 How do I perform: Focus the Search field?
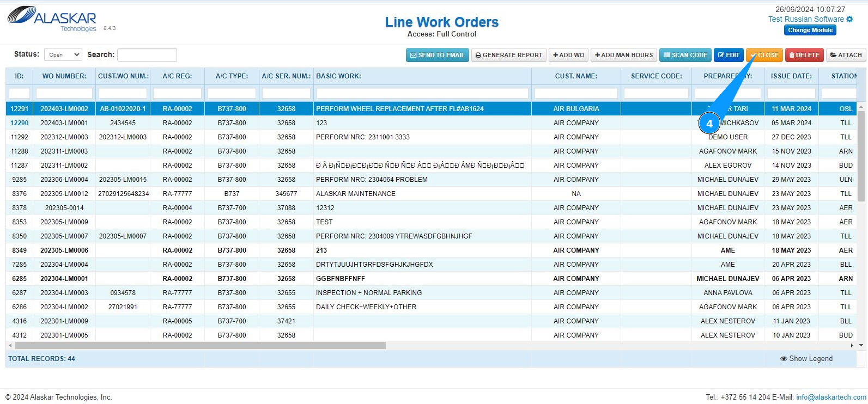pyautogui.click(x=147, y=55)
